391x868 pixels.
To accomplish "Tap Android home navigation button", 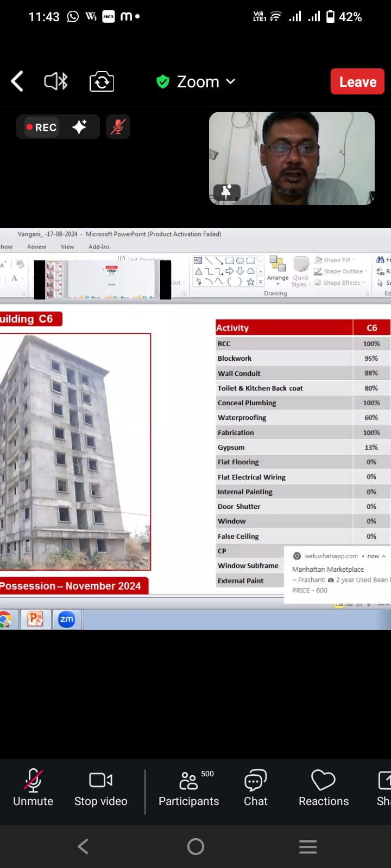I will point(195,846).
